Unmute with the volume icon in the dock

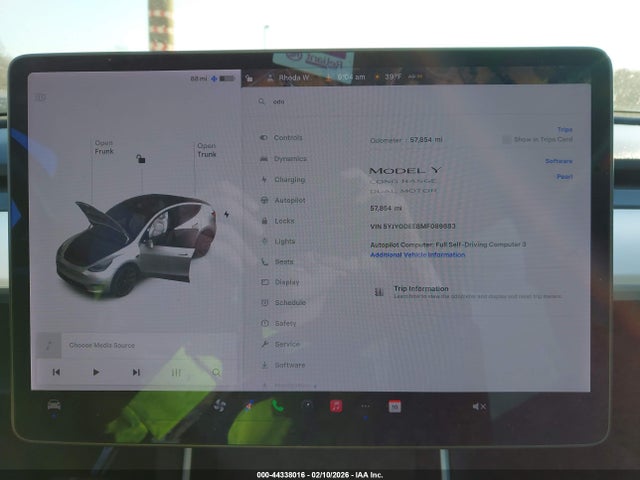(479, 407)
